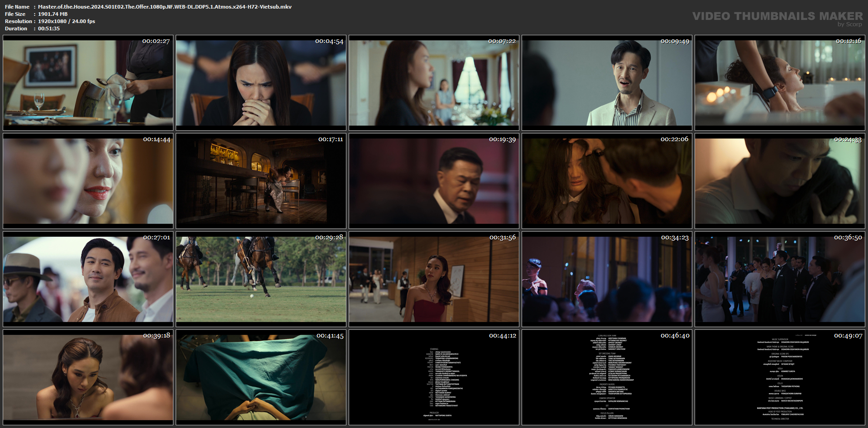Click the 00:09:49 man in white blazer thumbnail

607,83
